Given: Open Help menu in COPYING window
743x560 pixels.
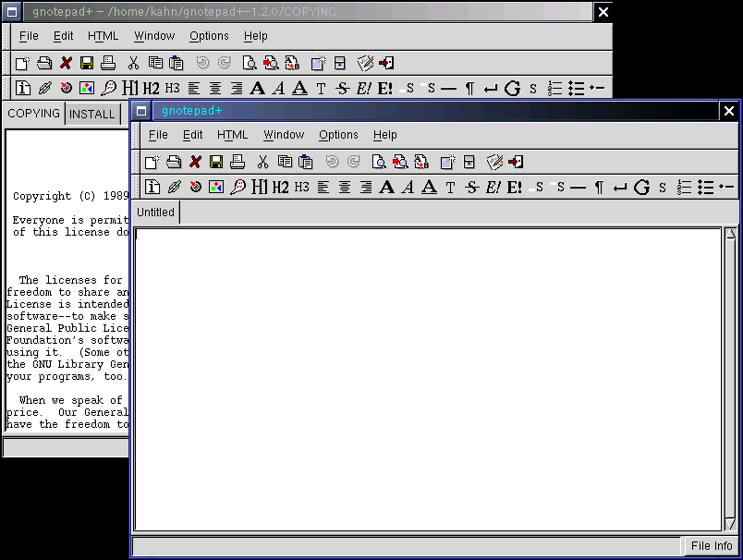Looking at the screenshot, I should tap(255, 36).
